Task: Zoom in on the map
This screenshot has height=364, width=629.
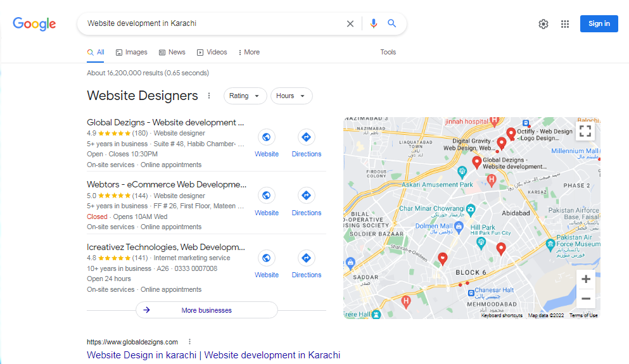Action: point(586,279)
